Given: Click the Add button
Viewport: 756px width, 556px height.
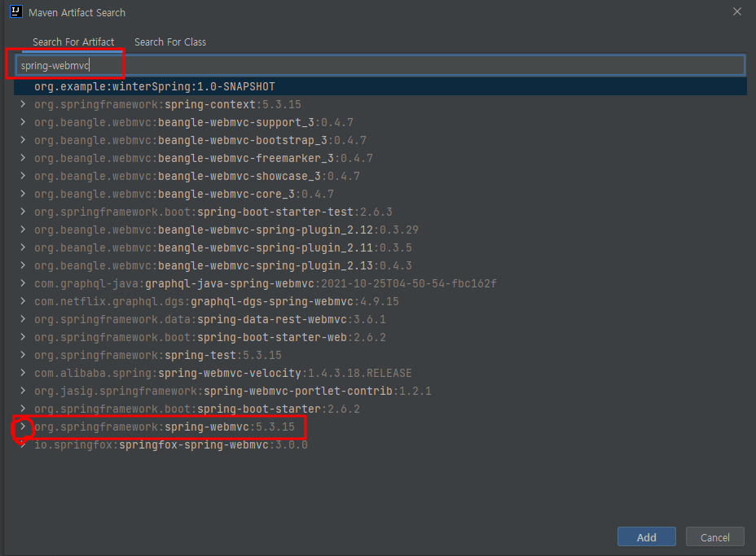Looking at the screenshot, I should [646, 536].
